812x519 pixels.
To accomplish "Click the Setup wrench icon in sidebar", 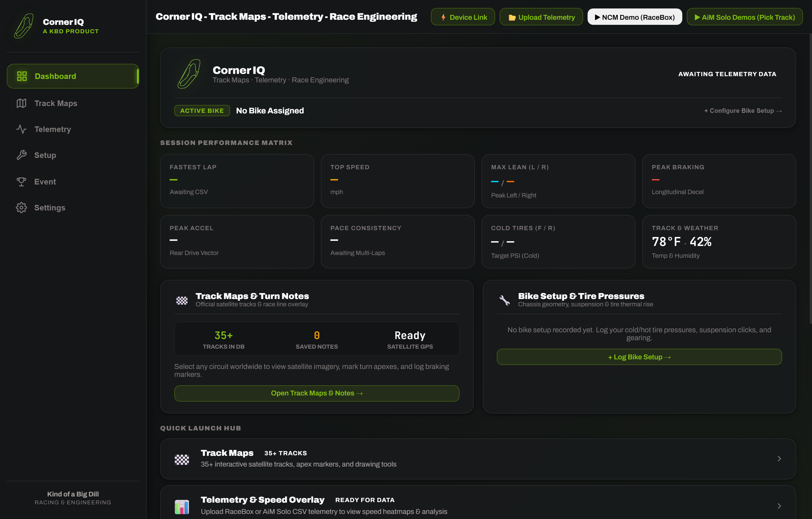I will click(22, 155).
